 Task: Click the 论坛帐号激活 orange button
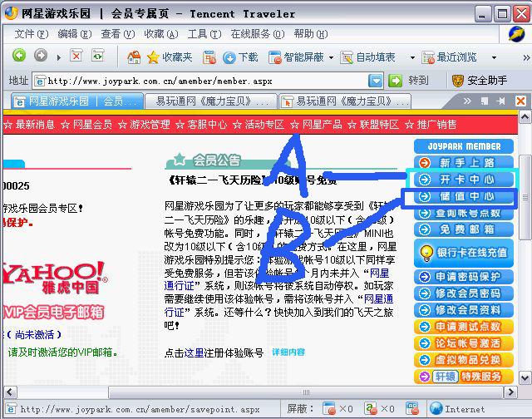[x=464, y=343]
